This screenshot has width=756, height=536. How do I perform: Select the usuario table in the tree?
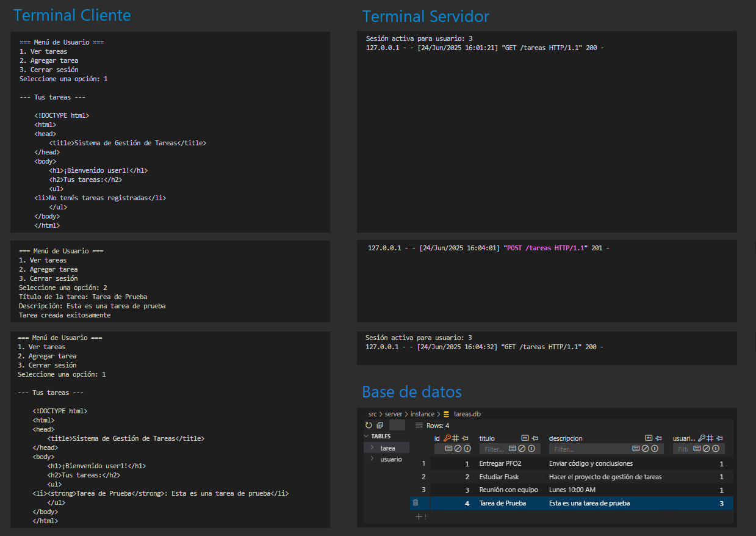click(x=391, y=459)
